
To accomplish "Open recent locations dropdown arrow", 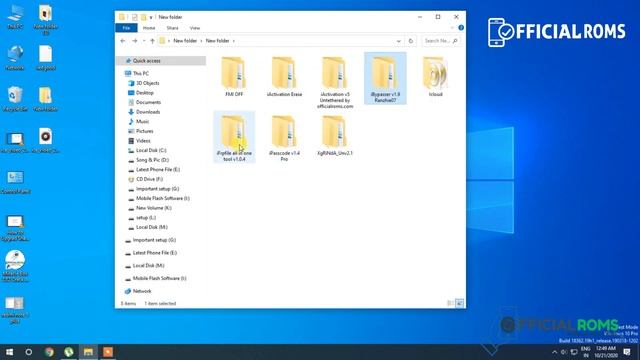I will coord(144,41).
